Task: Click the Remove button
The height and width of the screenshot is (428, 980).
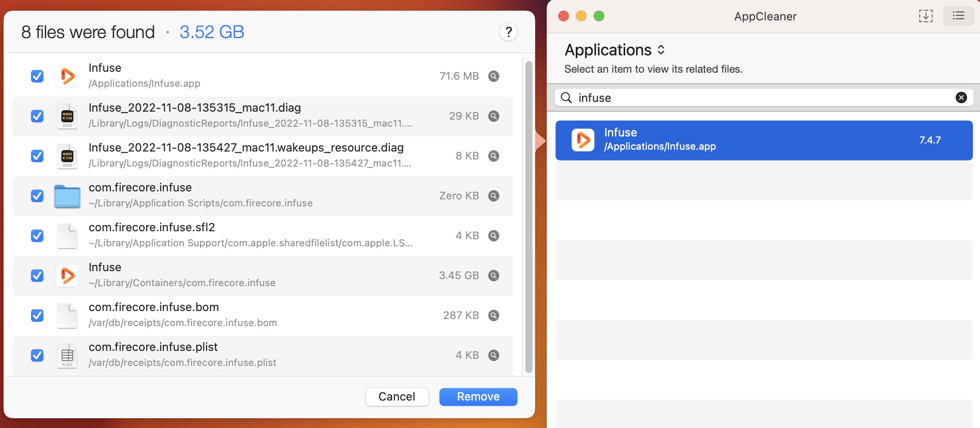Action: 478,397
